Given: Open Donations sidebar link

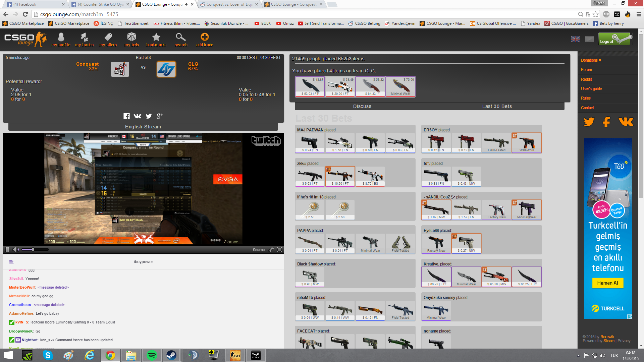Looking at the screenshot, I should coord(591,60).
